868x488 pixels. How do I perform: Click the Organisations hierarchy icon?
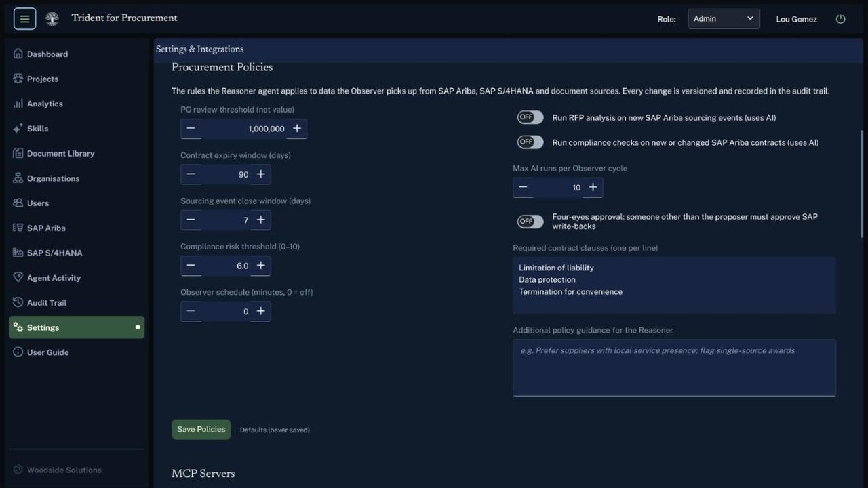coord(18,178)
